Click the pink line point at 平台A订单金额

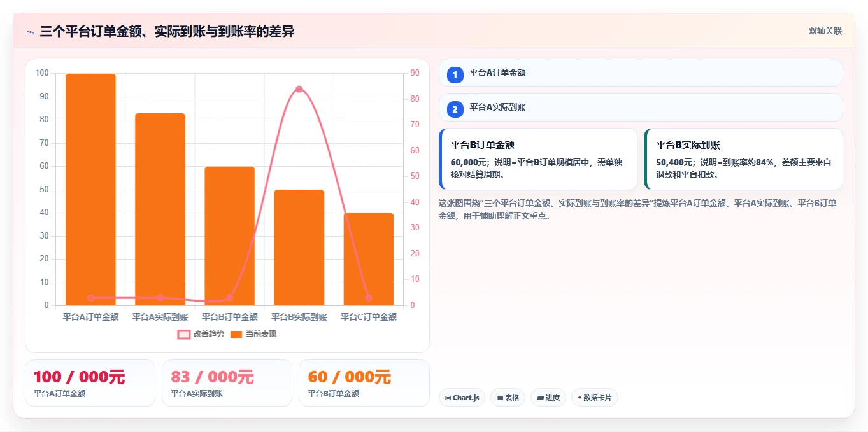tap(90, 298)
